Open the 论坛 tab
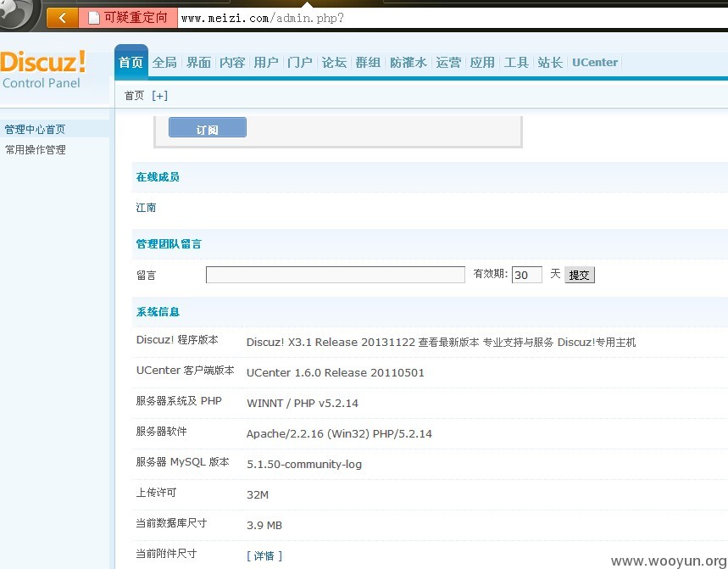 tap(334, 62)
